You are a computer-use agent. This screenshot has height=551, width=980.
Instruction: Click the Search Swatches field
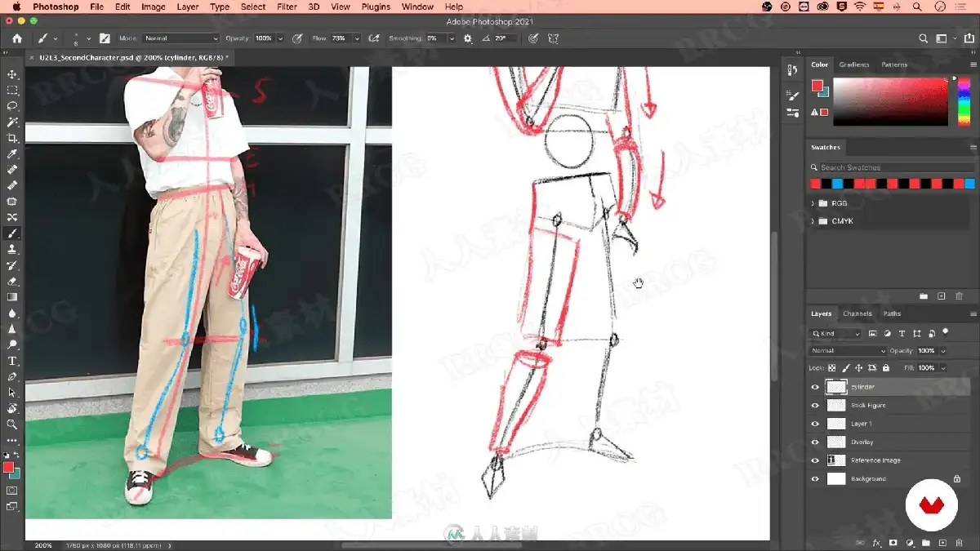click(896, 167)
